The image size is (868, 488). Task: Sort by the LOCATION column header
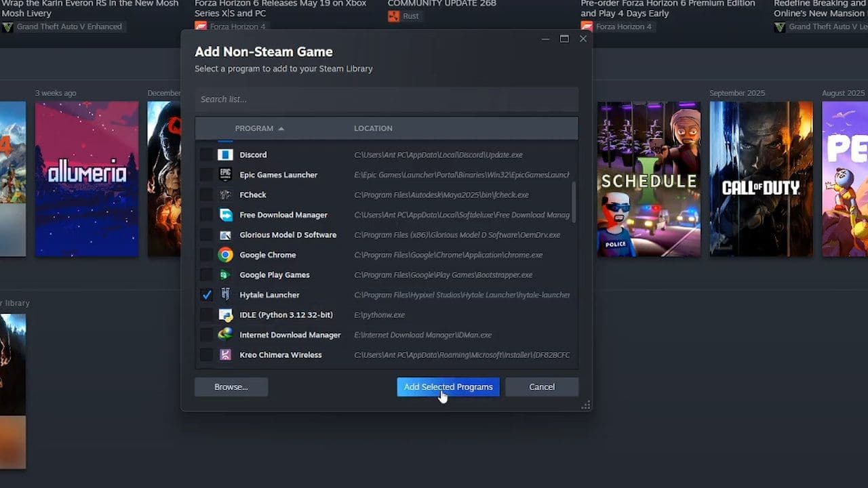[373, 128]
